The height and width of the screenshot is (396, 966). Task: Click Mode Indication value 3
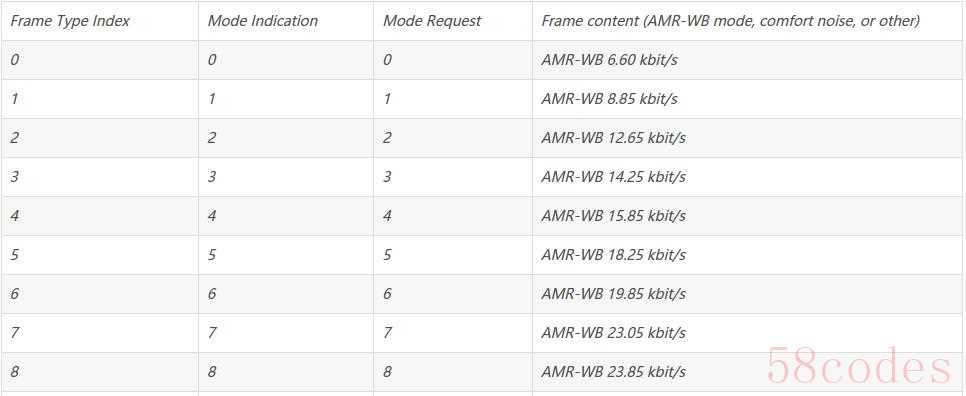(x=211, y=177)
